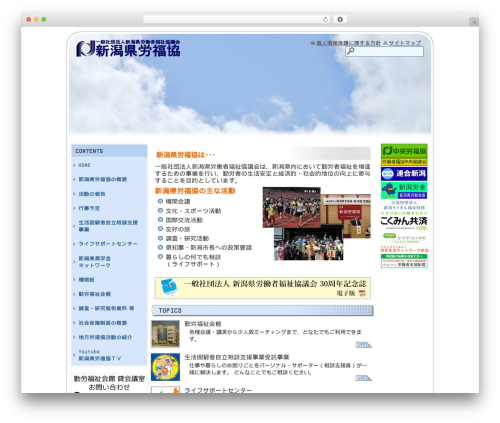Click 暮らしの何でも相談 bullet item

coord(193,260)
